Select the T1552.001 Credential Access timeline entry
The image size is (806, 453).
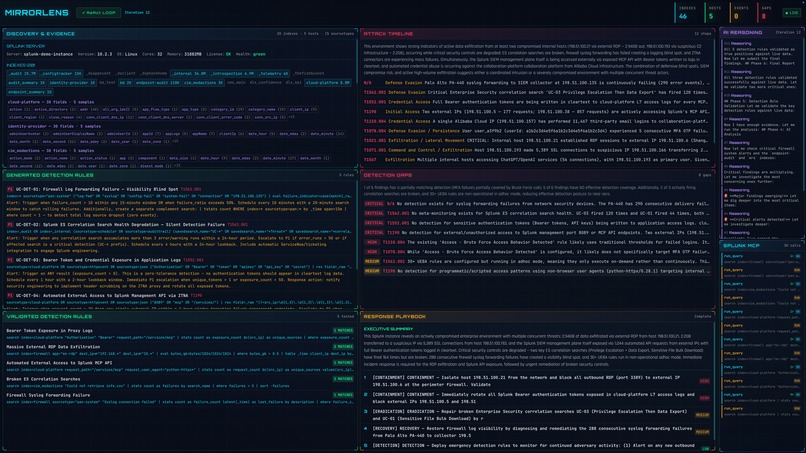pos(537,102)
